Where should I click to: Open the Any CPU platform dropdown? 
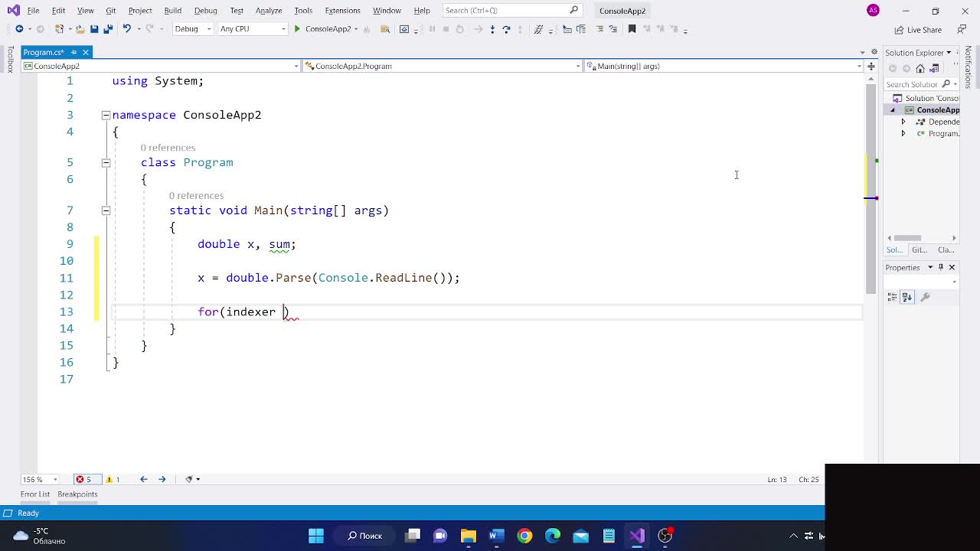252,29
